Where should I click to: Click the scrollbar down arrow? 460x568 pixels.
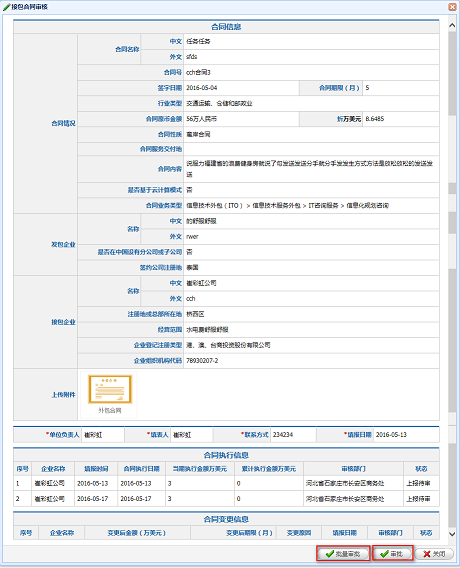point(452,534)
